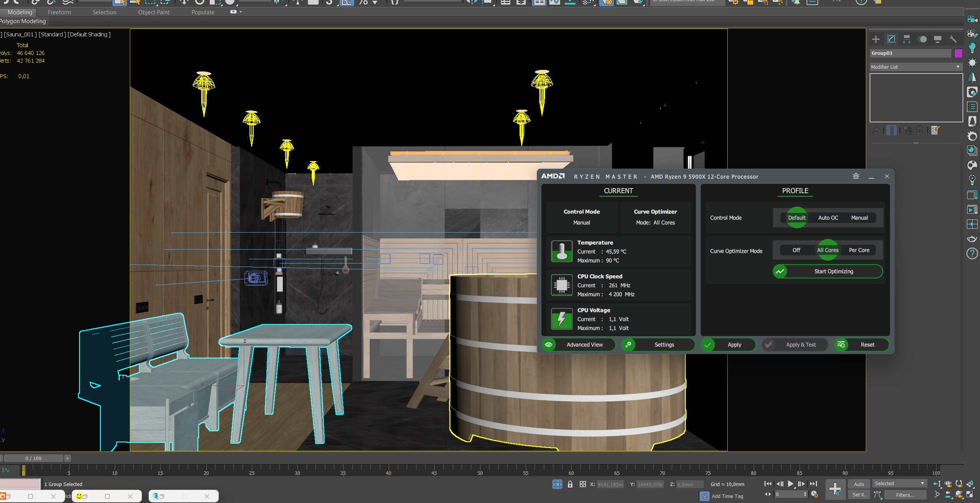Open the Hierarchy command panel tab

pos(906,39)
